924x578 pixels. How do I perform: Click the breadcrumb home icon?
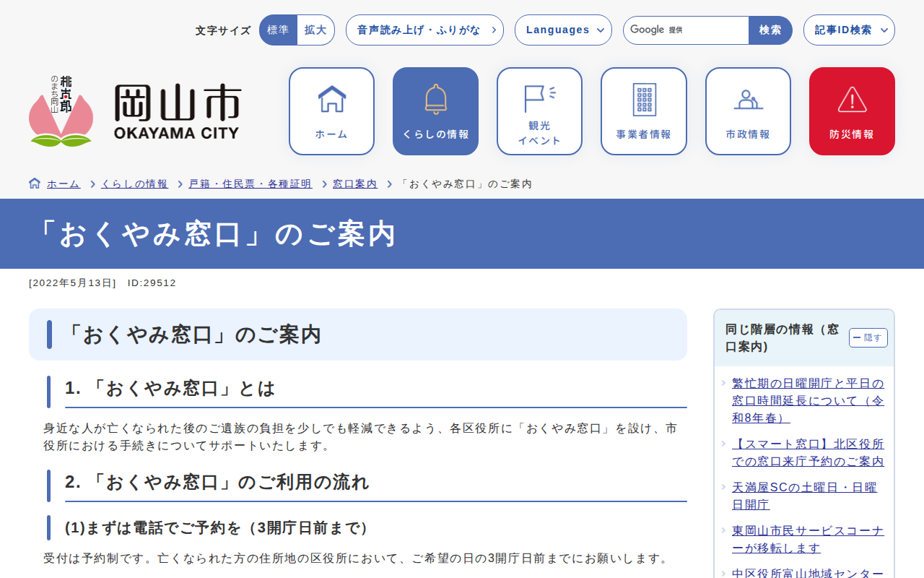coord(35,184)
